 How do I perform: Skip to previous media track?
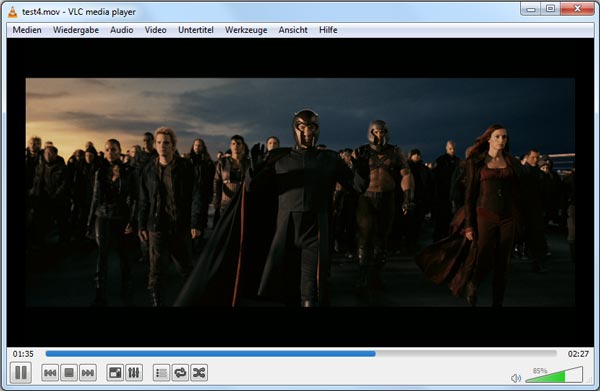[50, 373]
